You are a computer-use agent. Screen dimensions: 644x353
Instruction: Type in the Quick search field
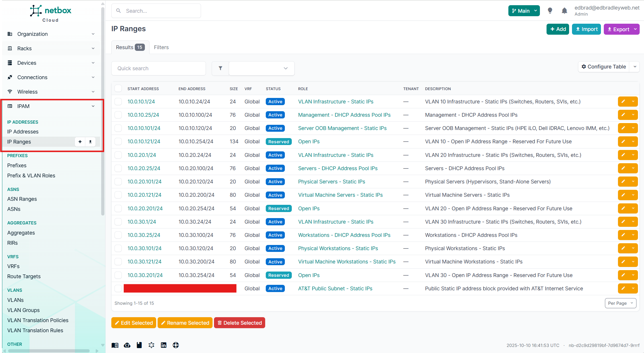pyautogui.click(x=158, y=68)
